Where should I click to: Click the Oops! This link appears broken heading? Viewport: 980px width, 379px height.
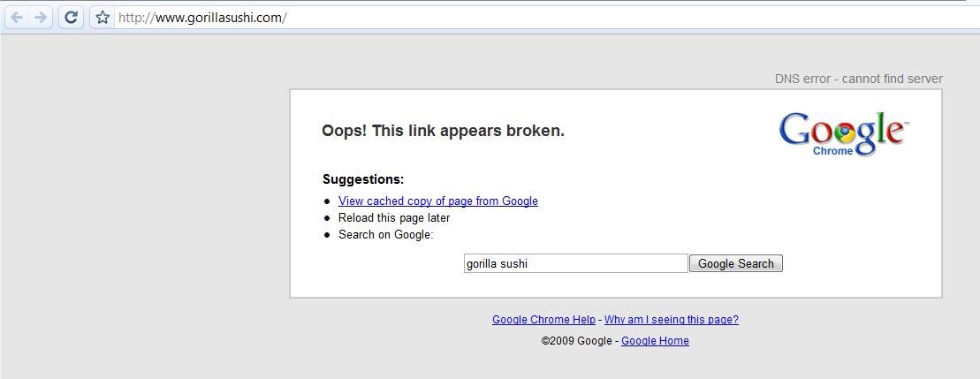(443, 131)
